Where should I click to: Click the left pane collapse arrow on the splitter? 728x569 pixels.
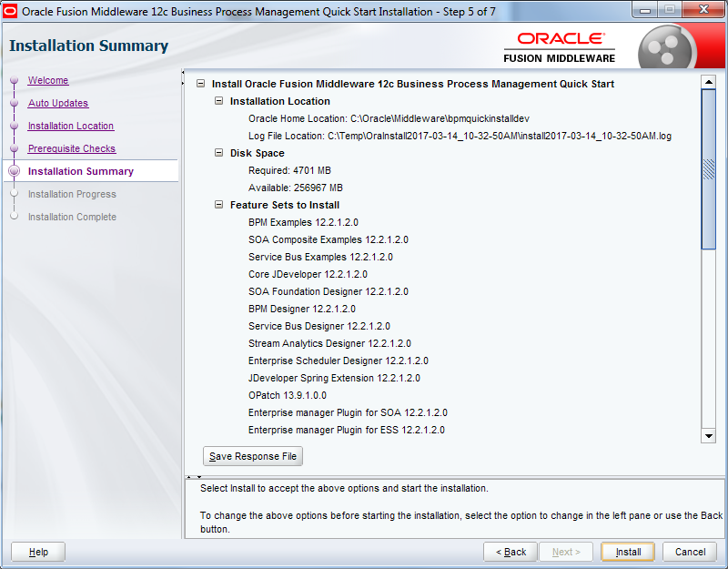click(x=183, y=73)
